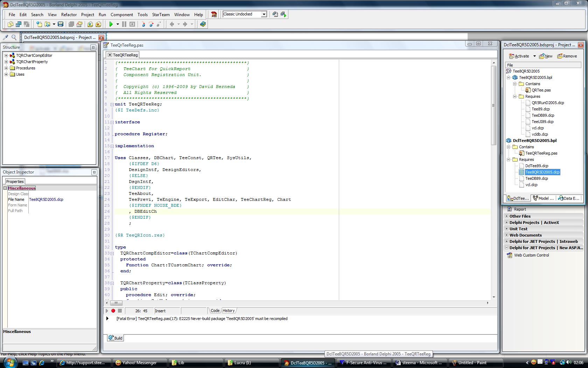This screenshot has height=368, width=588.
Task: Expand Uses node in Structure
Action: click(x=6, y=74)
